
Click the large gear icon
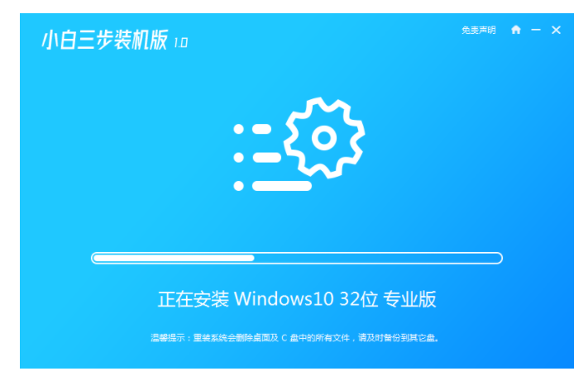[324, 137]
